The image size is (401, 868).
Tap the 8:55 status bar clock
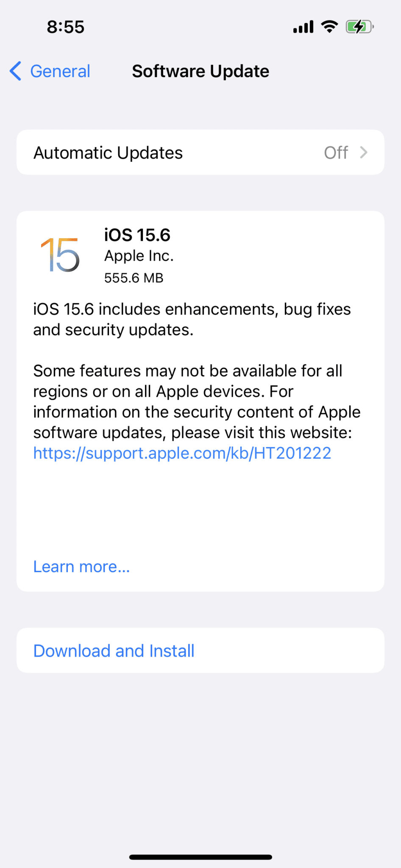pyautogui.click(x=66, y=27)
